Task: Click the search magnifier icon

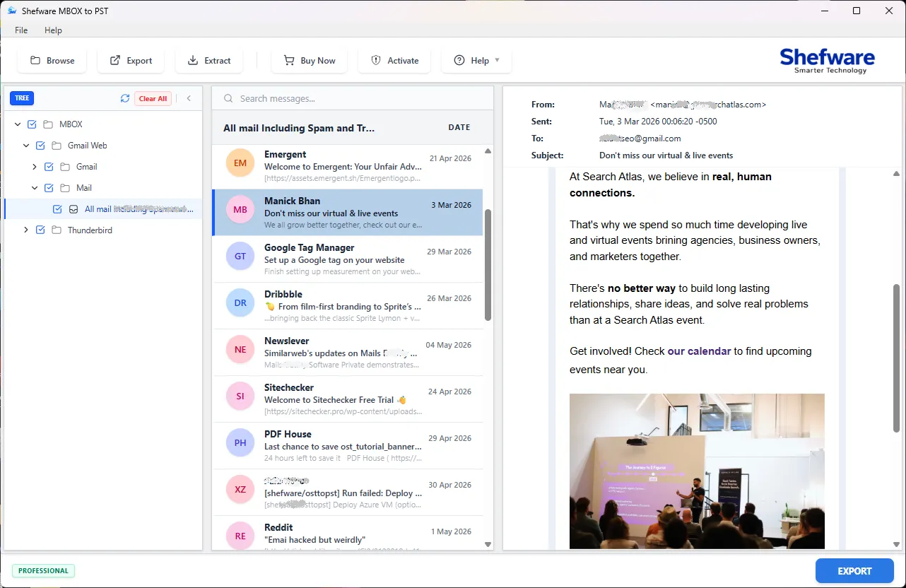Action: [x=228, y=98]
